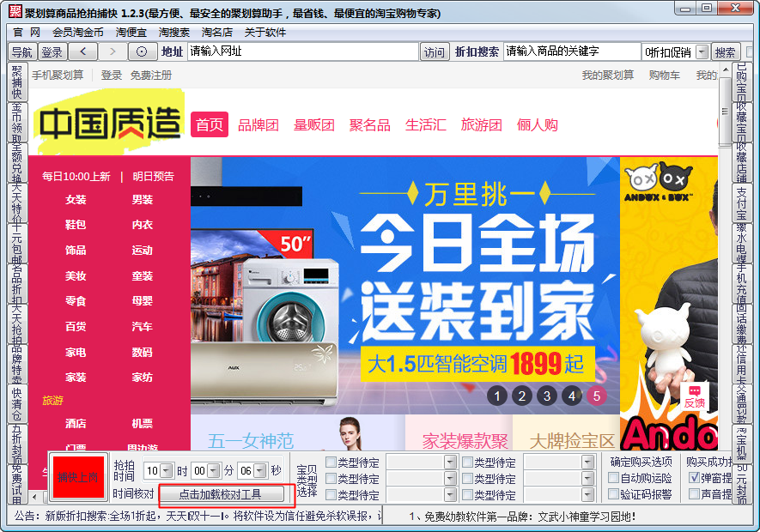Open the hour dropdown showing 10
Screen dimensions: 760x532
click(x=167, y=470)
